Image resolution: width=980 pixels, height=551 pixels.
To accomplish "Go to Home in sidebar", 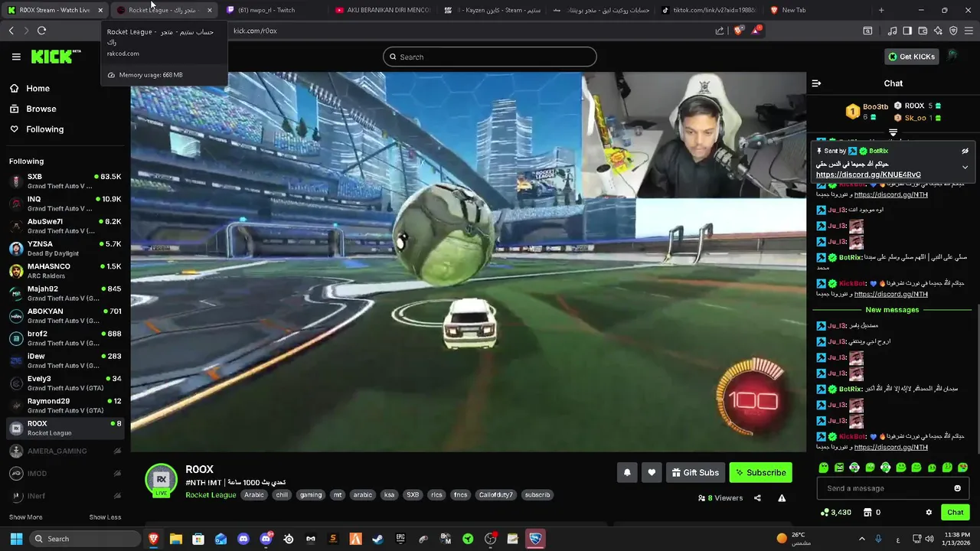I will click(x=38, y=89).
